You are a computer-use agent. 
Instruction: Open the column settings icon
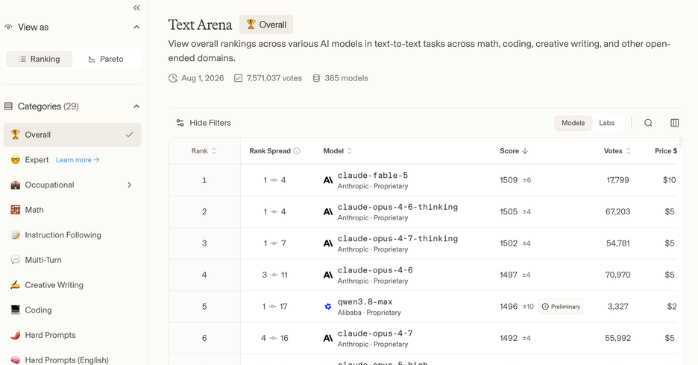674,123
